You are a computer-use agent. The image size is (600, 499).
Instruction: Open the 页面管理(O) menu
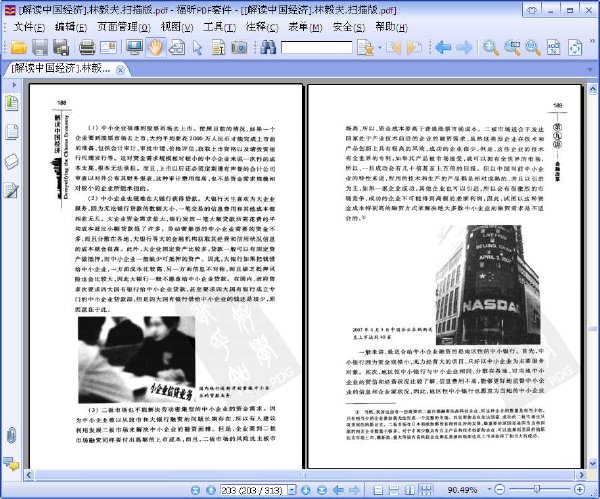click(x=123, y=27)
